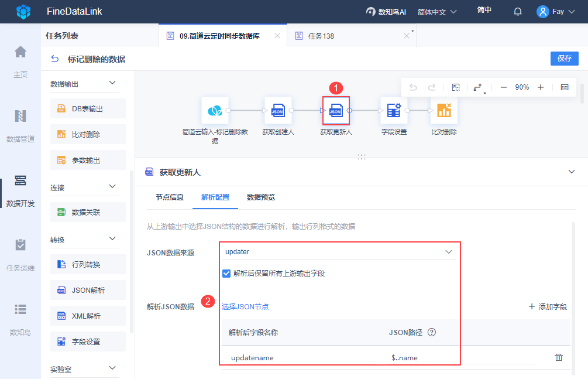Image resolution: width=588 pixels, height=379 pixels.
Task: Pick the 数据关联 operator
Action: pos(88,212)
